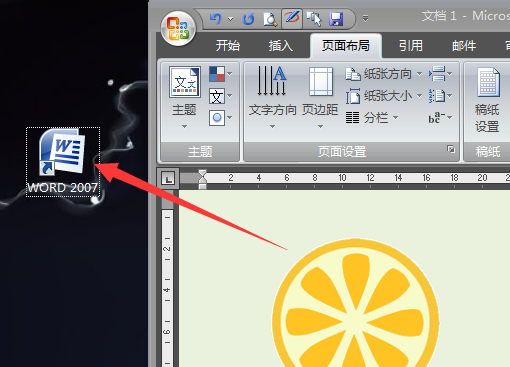
Task: Switch to the 插入 tab
Action: [x=281, y=46]
